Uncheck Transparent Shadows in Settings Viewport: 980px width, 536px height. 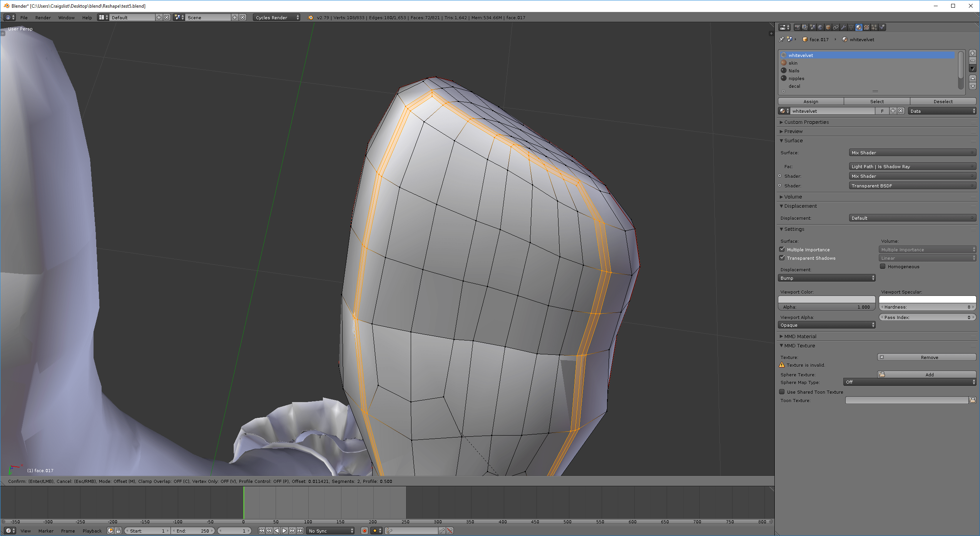(x=782, y=258)
